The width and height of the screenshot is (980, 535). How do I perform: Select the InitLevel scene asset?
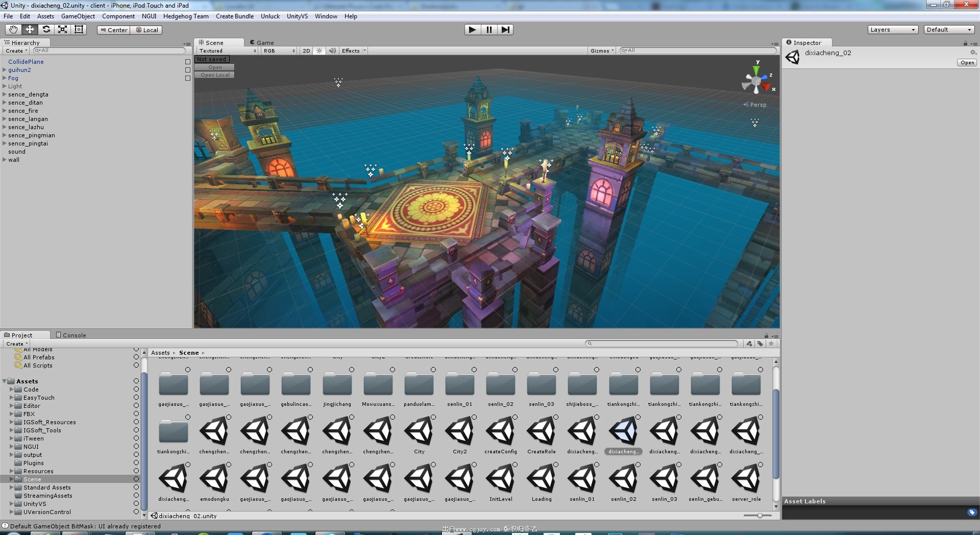coord(501,482)
